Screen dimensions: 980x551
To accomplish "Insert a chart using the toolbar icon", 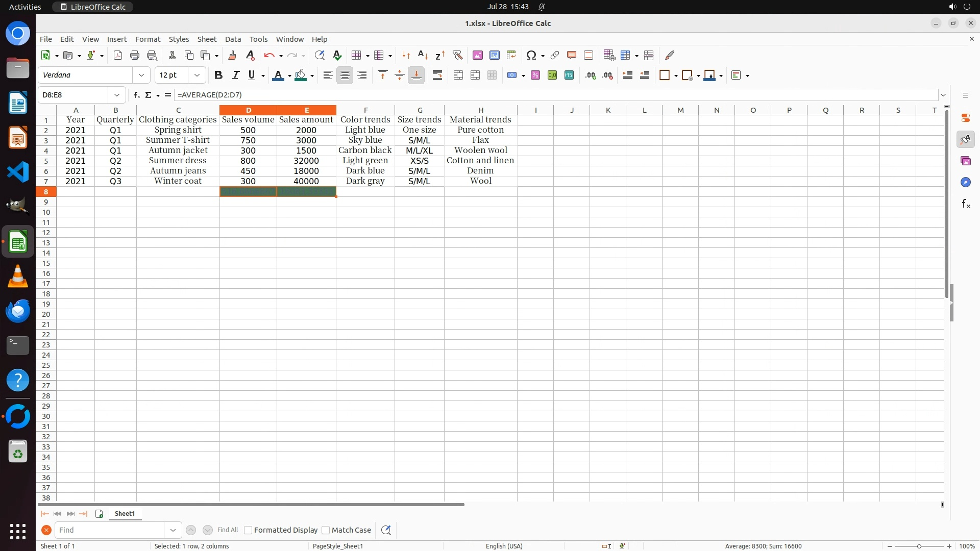I will click(494, 55).
